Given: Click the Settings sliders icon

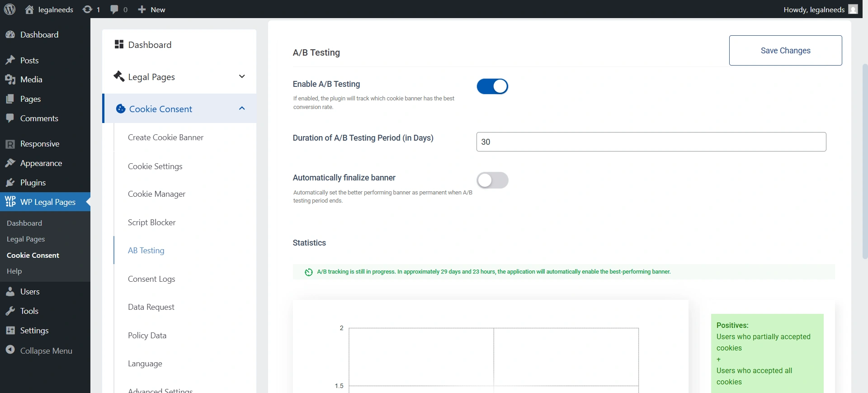Looking at the screenshot, I should point(10,331).
